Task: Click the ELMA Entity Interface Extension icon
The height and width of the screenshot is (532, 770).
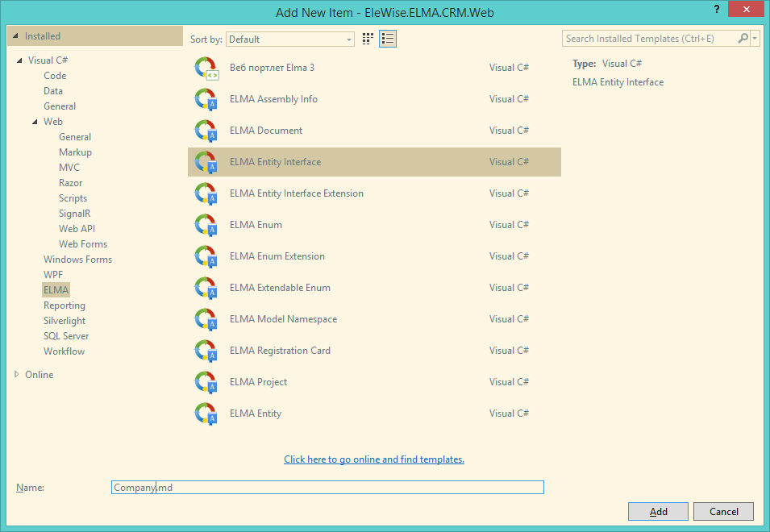Action: click(x=206, y=193)
